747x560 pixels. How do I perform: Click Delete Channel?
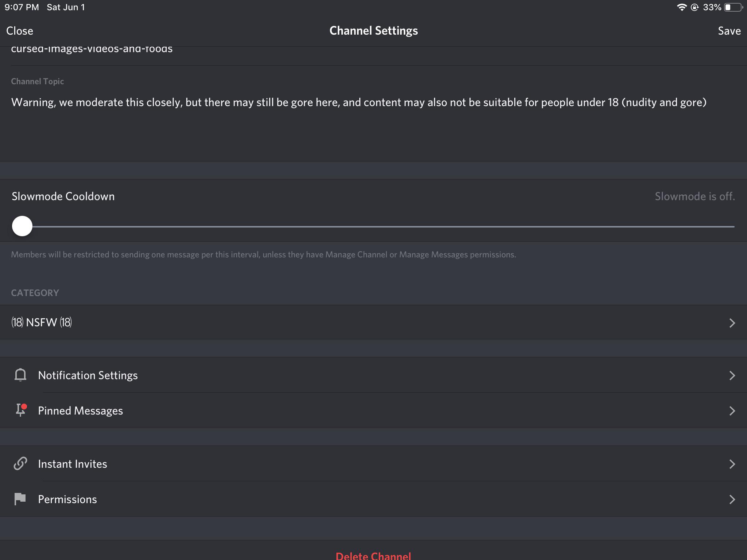373,556
